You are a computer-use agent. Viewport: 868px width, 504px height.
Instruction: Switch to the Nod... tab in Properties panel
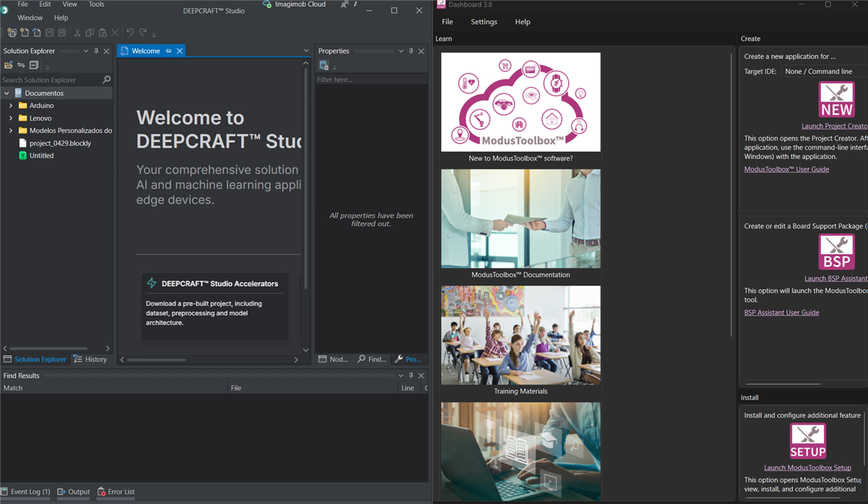tap(333, 359)
